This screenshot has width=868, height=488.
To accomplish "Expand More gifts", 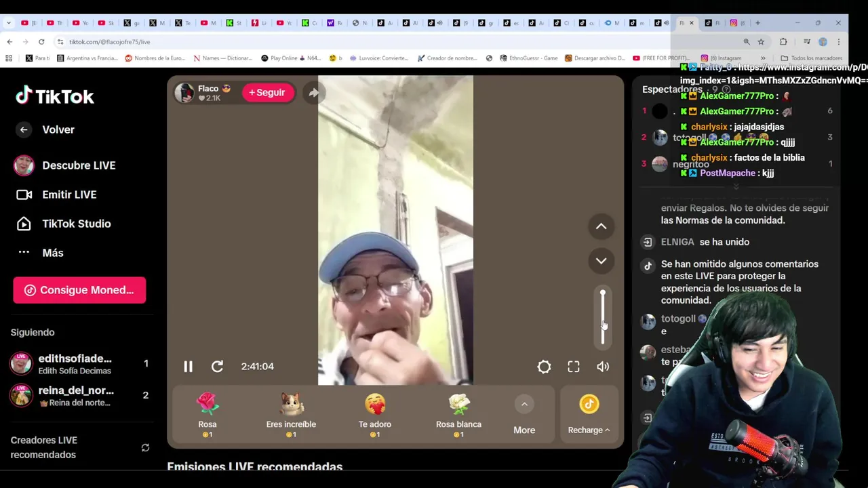I will [524, 415].
